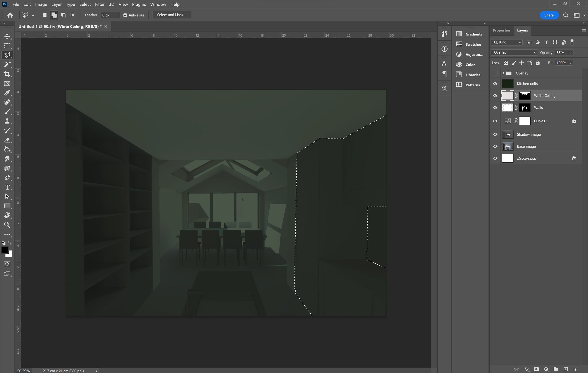Open the Kind filter dropdown
Screen dimensions: 588x373
tap(507, 43)
